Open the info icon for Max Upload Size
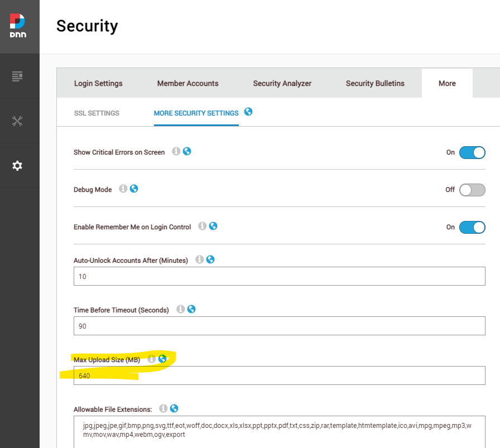500x448 pixels. point(151,358)
